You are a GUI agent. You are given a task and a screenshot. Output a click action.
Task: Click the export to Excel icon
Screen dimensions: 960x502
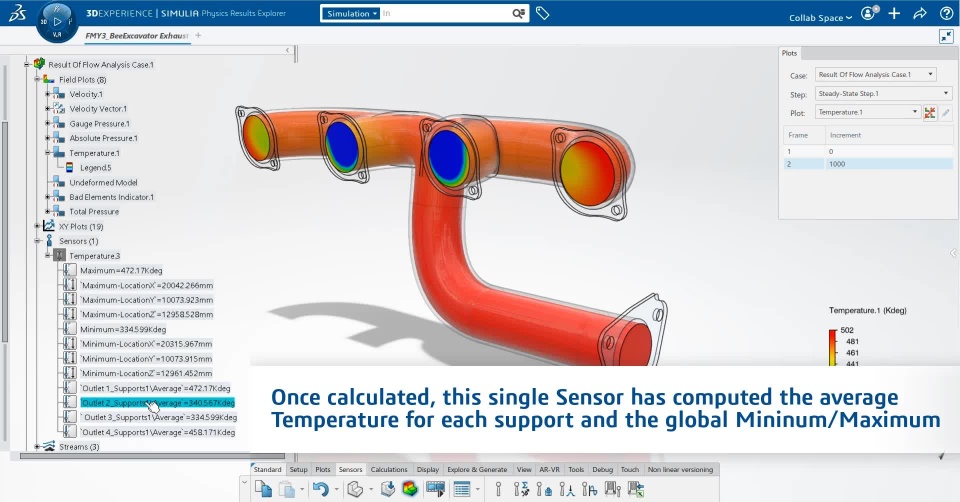tap(636, 489)
